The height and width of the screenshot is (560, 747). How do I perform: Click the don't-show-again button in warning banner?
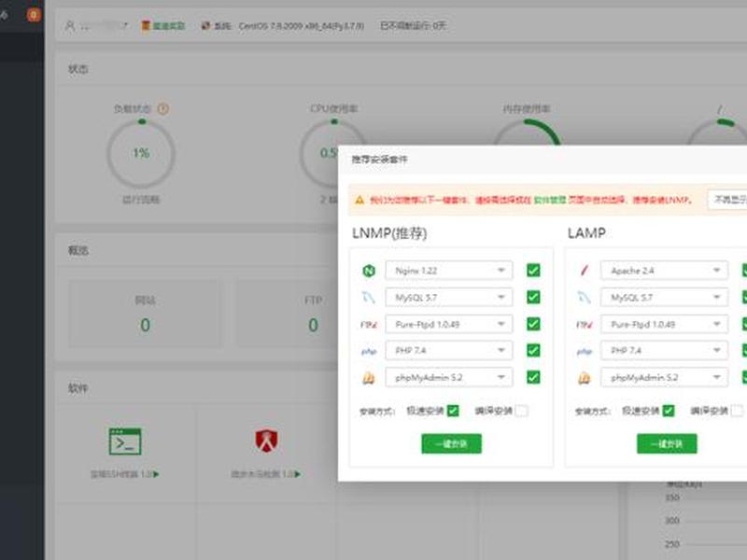point(728,200)
